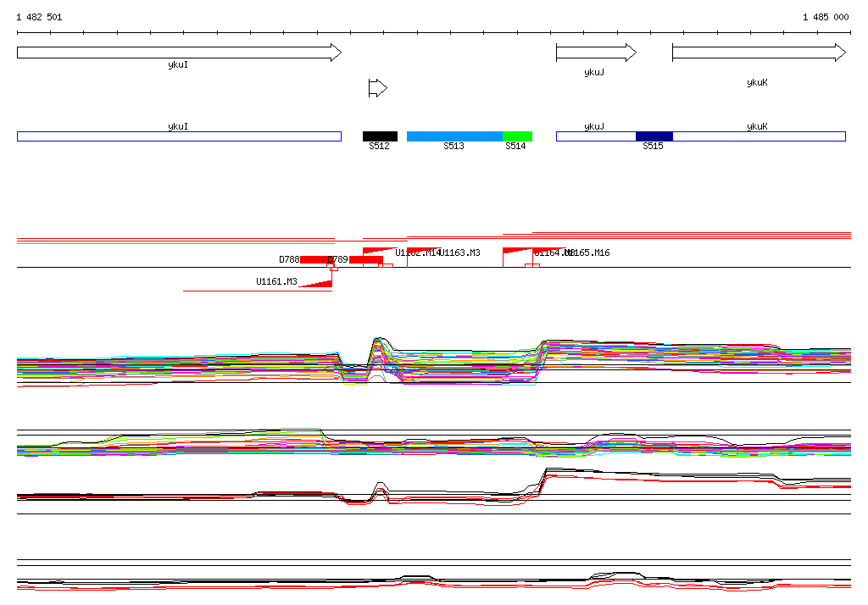This screenshot has width=868, height=605.
Task: Select the green S514 segment
Action: pos(517,136)
